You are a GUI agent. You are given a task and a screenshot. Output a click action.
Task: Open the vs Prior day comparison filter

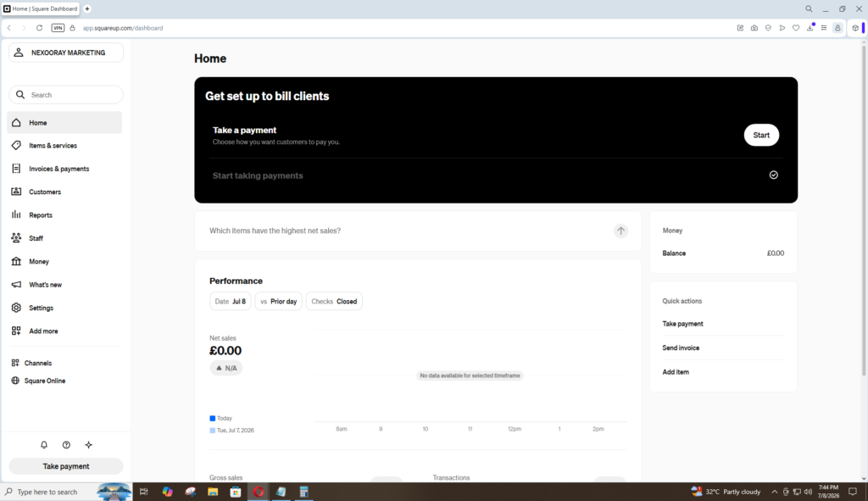click(278, 301)
